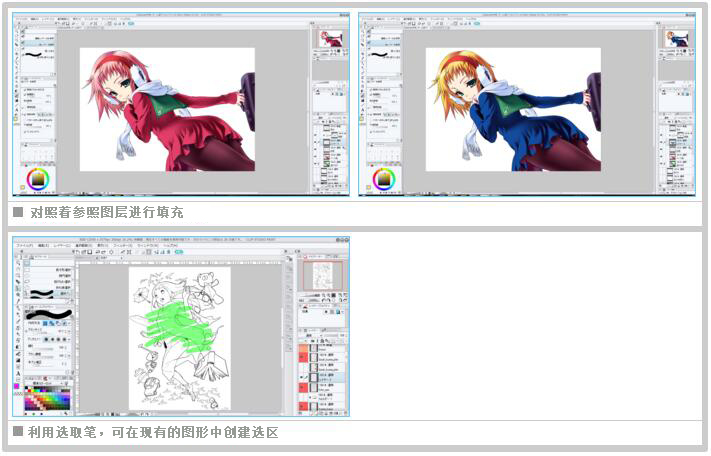Open the Help menu in the line-art window
This screenshot has width=711, height=456.
170,245
